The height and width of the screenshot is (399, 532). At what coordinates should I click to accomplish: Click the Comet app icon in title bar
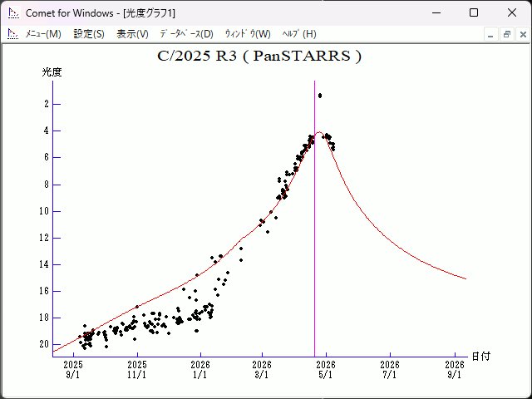(13, 13)
